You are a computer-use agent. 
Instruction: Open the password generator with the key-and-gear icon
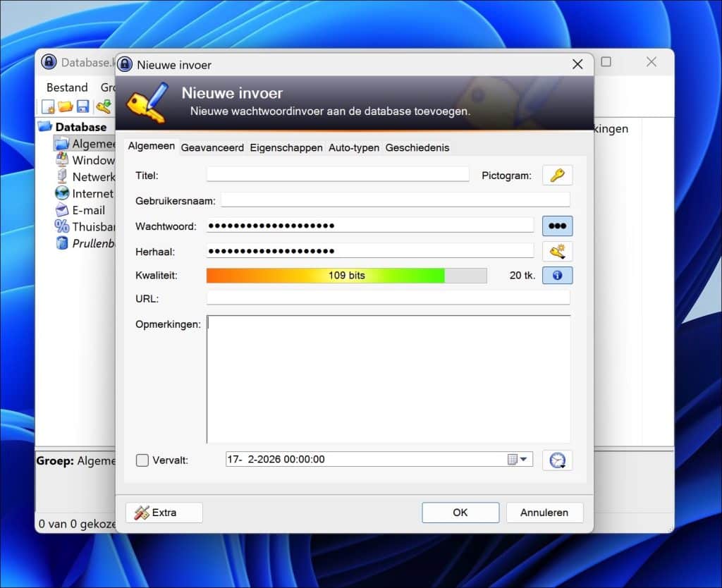point(557,251)
